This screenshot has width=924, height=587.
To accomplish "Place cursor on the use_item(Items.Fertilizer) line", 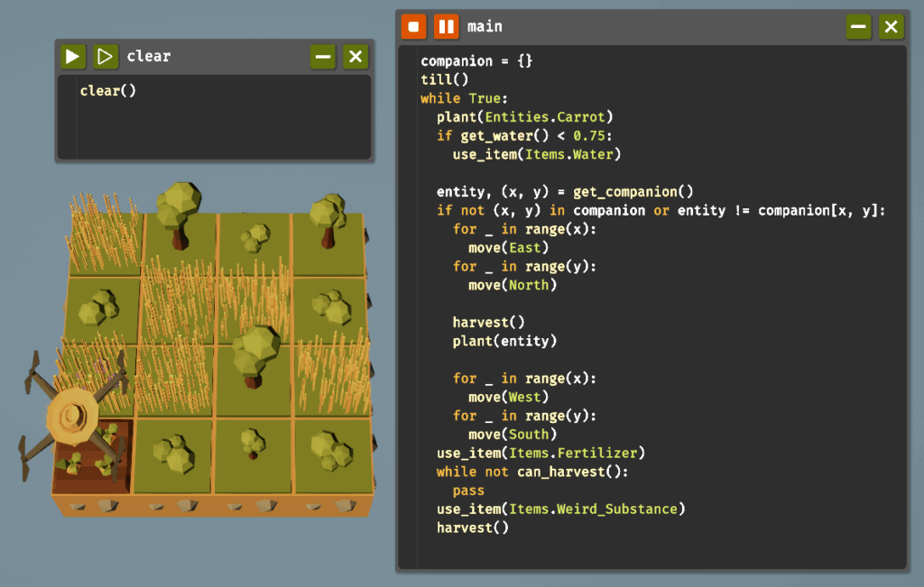I will point(541,453).
